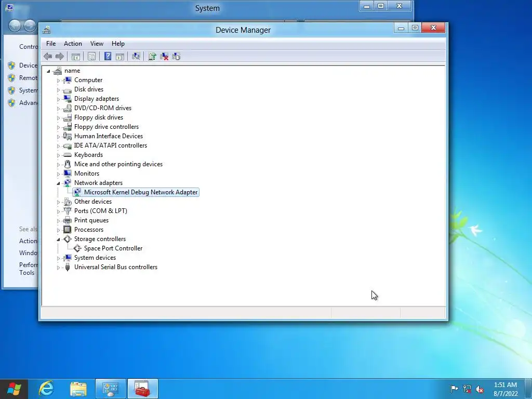Open the File menu
Screen dimensions: 532x399
tap(51, 44)
